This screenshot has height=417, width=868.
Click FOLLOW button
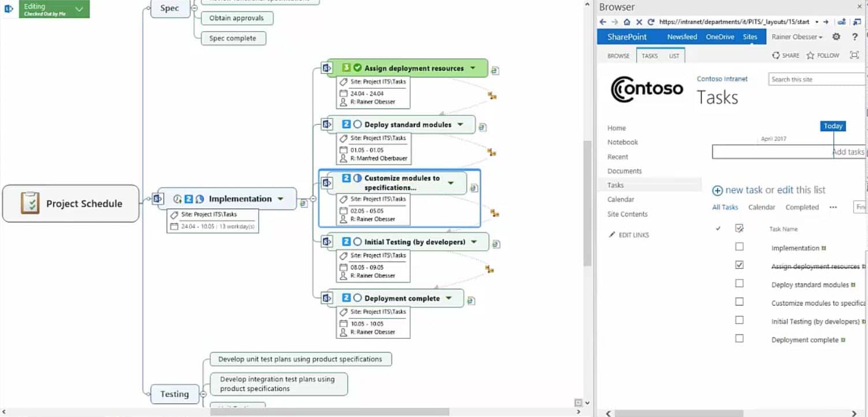[x=823, y=55]
